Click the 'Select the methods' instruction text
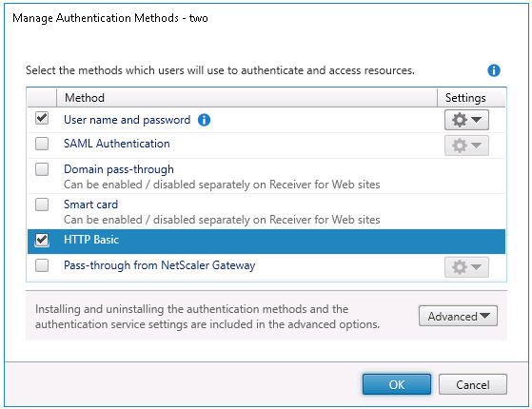 tap(220, 70)
